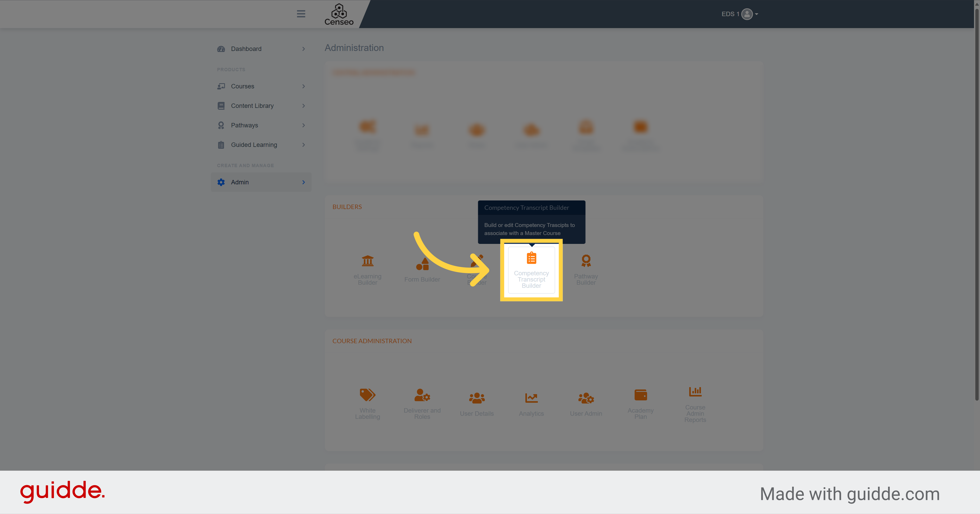Toggle the EDS 1 user account menu
Viewport: 980px width, 514px height.
pyautogui.click(x=738, y=14)
